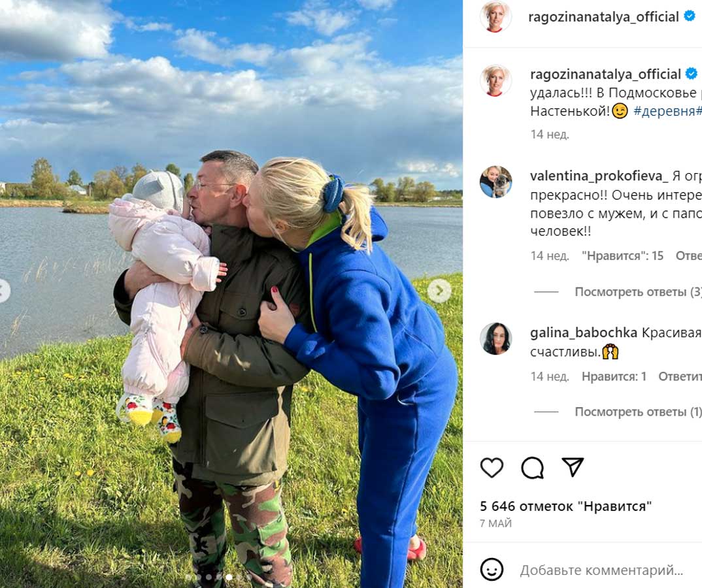Click the #деревня hashtag

[664, 111]
